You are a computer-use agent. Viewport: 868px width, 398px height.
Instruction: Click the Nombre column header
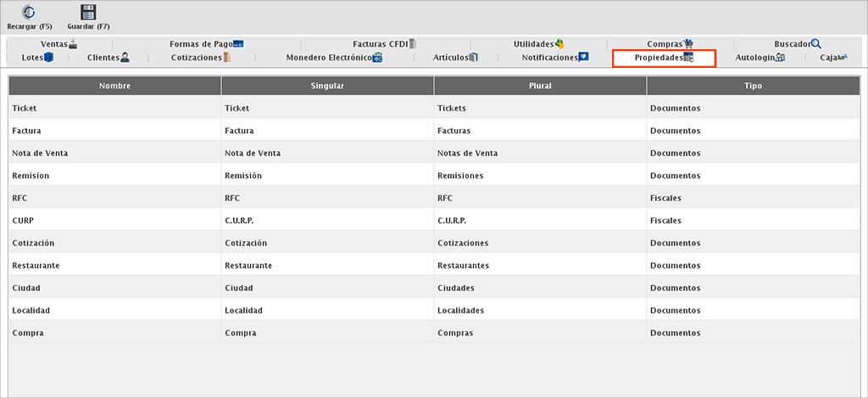[x=114, y=86]
